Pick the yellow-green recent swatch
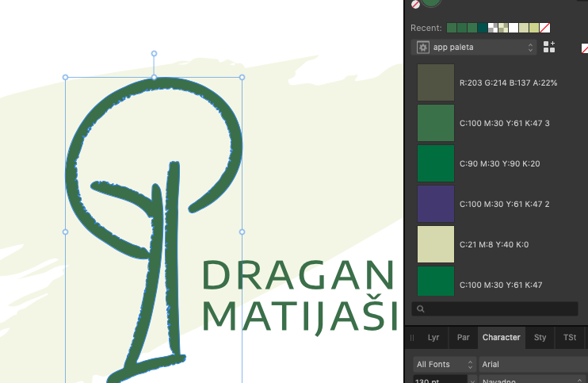 [x=534, y=28]
